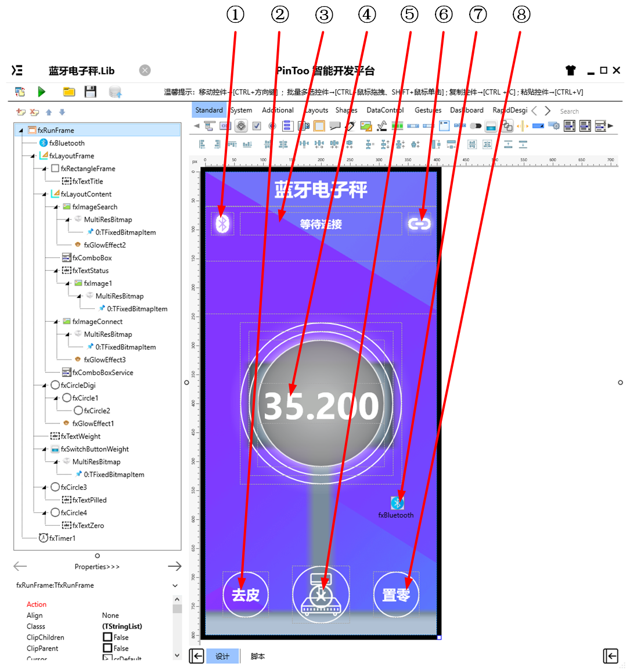Close the 蓝牙电子秤.Lib project tab

[x=145, y=70]
